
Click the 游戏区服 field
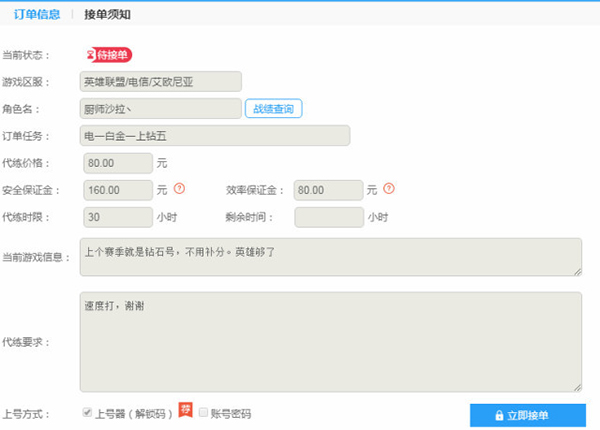point(160,82)
